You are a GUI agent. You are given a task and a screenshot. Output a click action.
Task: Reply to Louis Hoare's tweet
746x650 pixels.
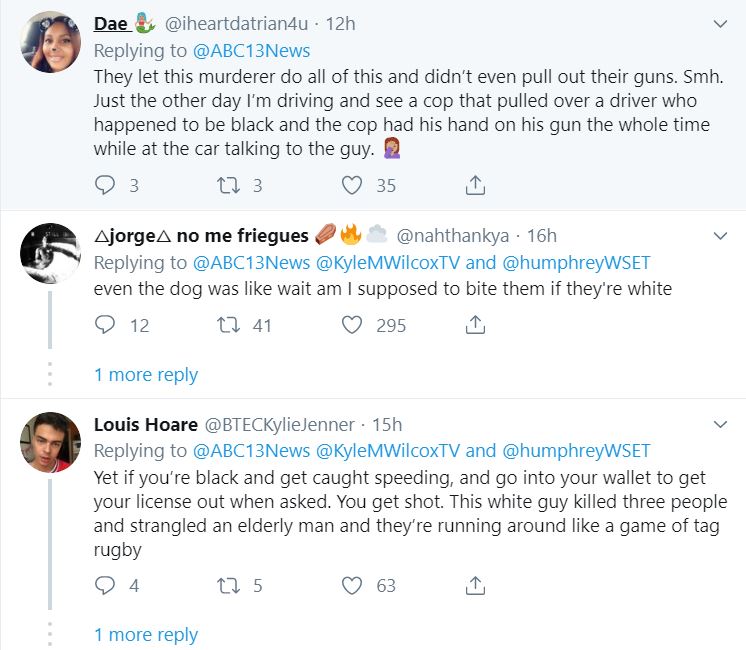coord(105,586)
